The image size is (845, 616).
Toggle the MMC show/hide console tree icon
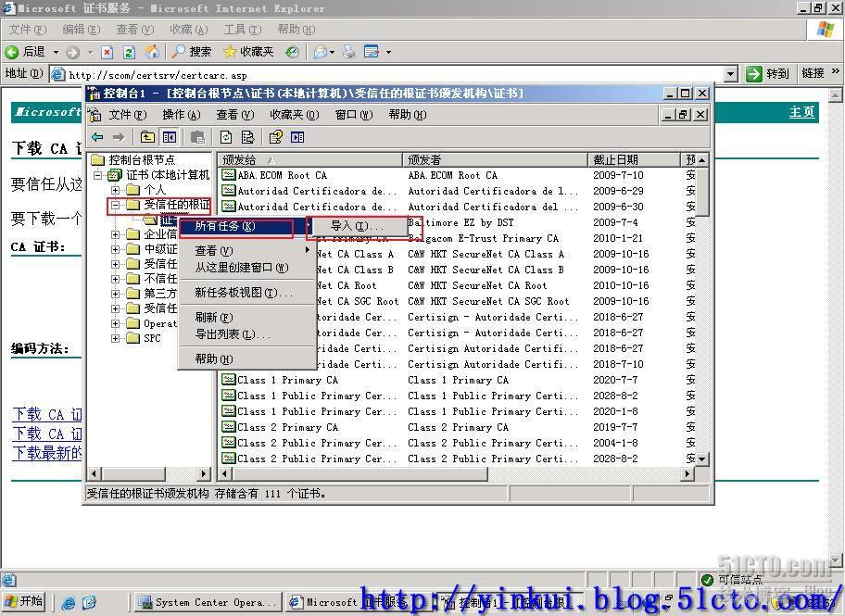tap(170, 137)
